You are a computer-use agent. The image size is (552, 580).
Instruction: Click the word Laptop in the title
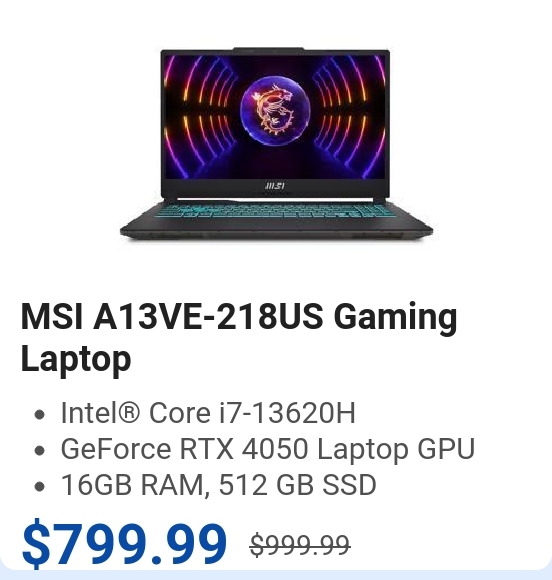[x=76, y=359]
